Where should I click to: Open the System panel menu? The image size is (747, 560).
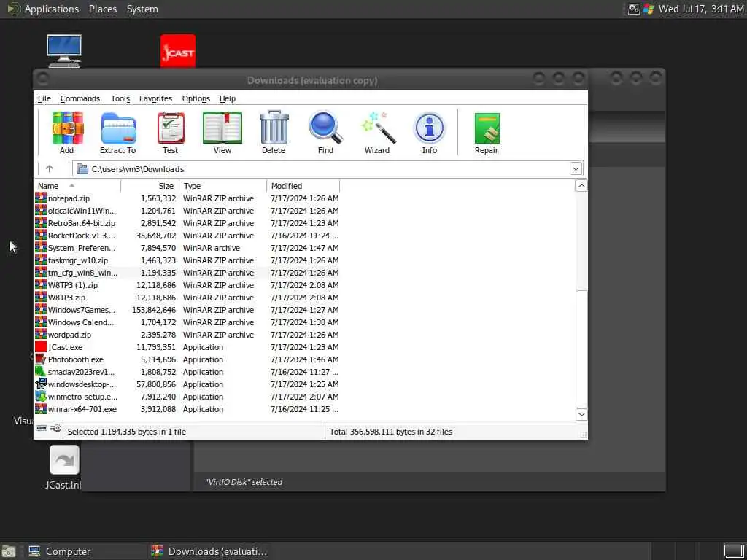click(x=142, y=9)
